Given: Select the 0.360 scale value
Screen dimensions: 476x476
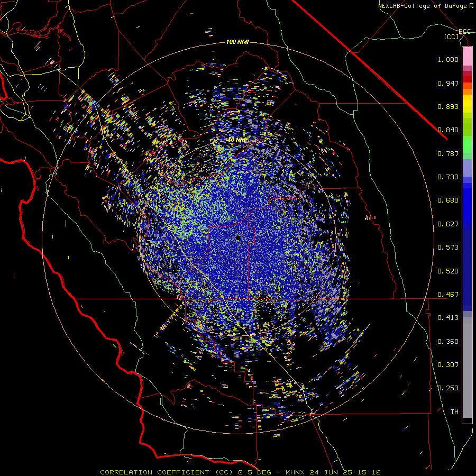Looking at the screenshot, I should click(x=448, y=342).
